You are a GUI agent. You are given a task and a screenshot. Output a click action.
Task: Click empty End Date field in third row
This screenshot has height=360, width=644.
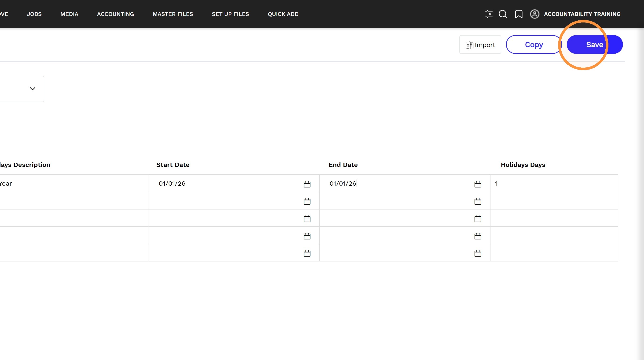405,218
